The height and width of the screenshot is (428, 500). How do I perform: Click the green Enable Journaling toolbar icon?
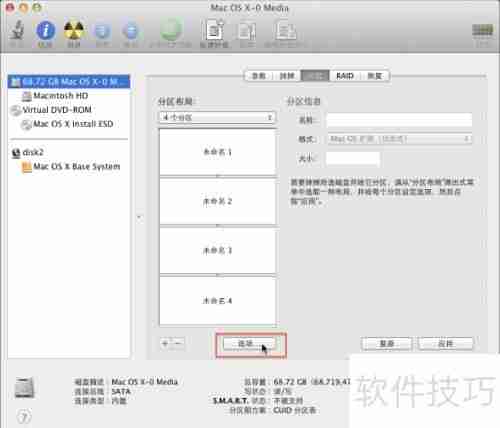pyautogui.click(x=171, y=30)
